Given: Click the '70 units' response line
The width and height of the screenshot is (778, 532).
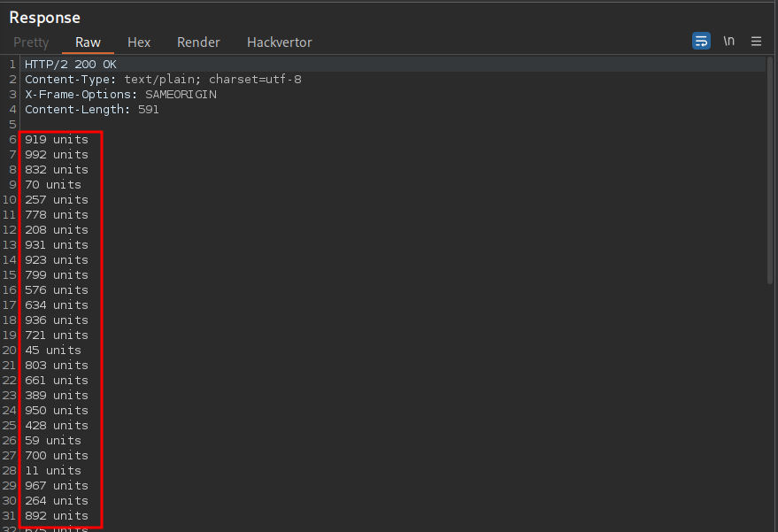Looking at the screenshot, I should tap(53, 185).
